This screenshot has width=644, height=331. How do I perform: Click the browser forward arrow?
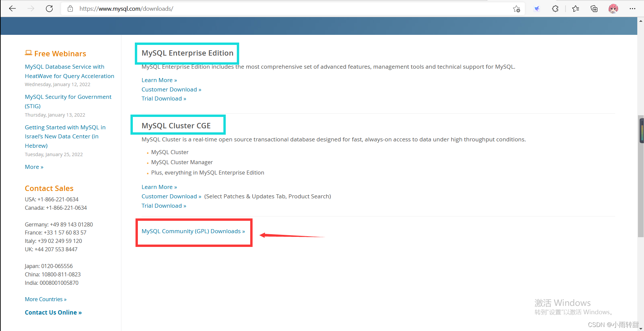[31, 9]
